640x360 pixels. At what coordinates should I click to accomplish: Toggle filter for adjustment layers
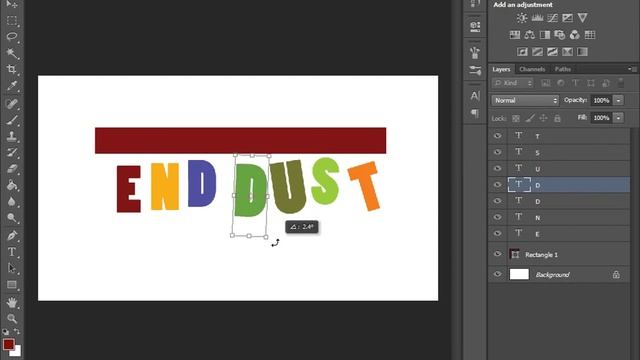[561, 83]
